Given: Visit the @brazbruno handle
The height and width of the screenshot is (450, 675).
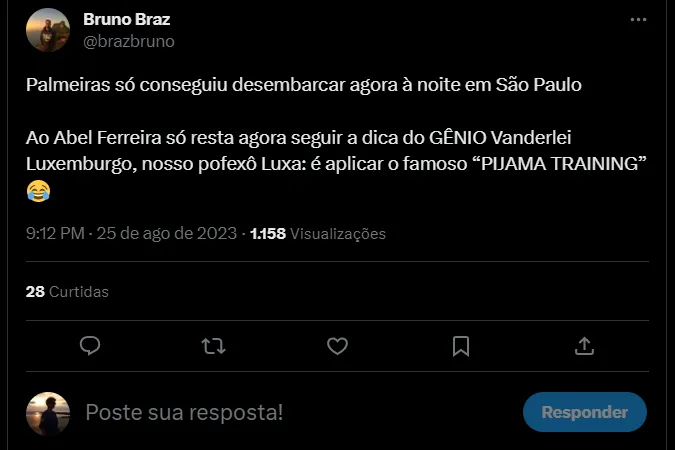Looking at the screenshot, I should (x=129, y=41).
